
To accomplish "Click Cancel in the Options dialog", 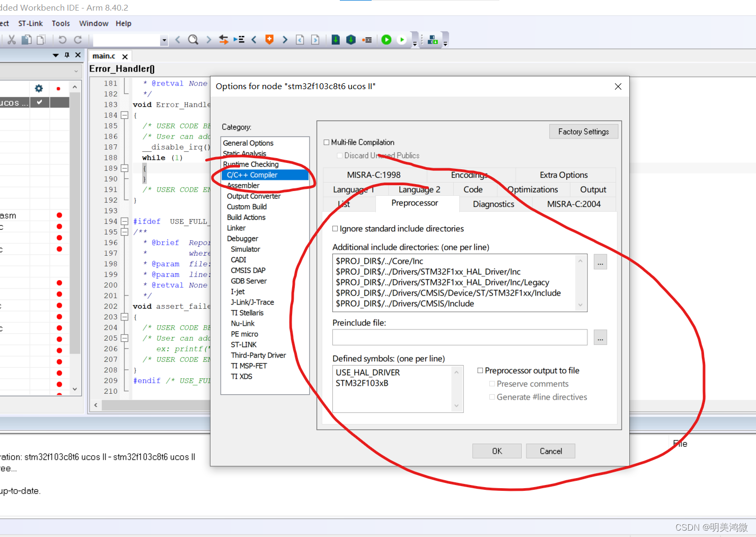I will 551,451.
